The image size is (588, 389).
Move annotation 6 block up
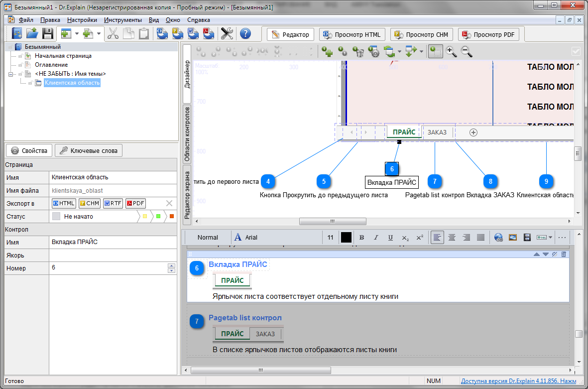(537, 255)
